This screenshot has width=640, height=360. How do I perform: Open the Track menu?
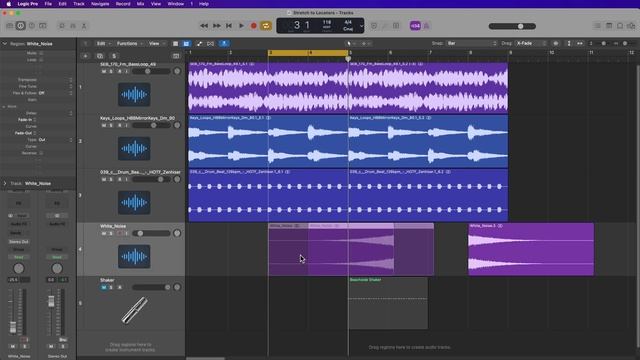click(79, 4)
